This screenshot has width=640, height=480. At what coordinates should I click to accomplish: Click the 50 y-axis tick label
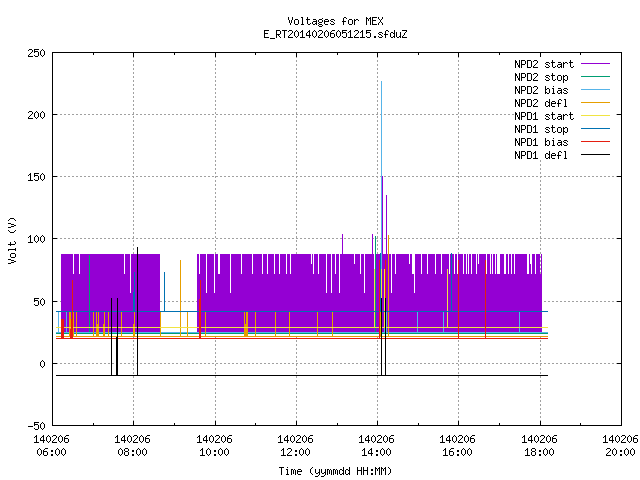coord(39,302)
